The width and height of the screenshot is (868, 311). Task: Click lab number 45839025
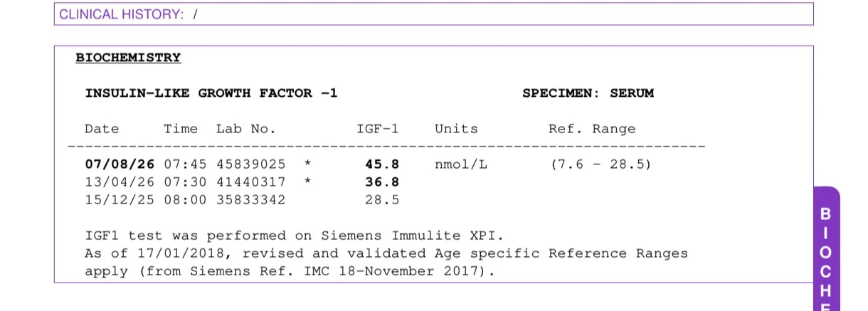click(251, 164)
